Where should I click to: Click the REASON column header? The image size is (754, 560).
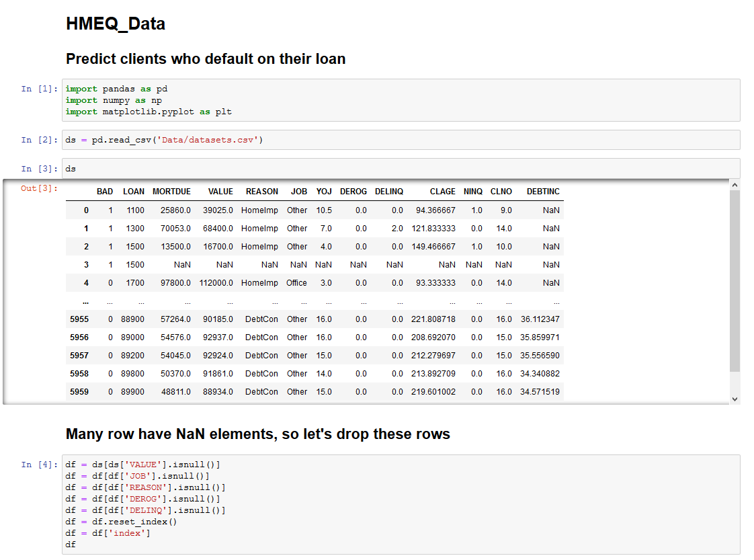pyautogui.click(x=261, y=192)
